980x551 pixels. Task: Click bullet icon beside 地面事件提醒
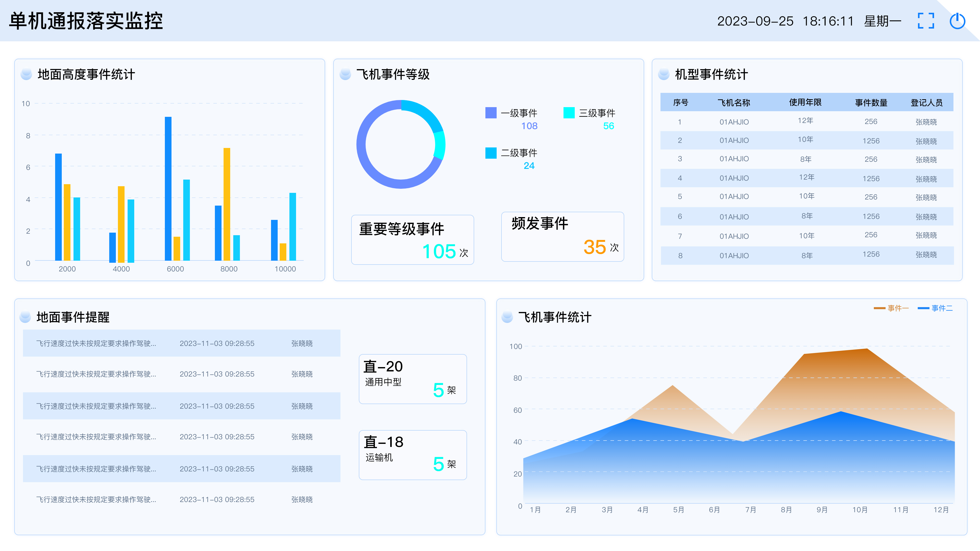pyautogui.click(x=25, y=317)
